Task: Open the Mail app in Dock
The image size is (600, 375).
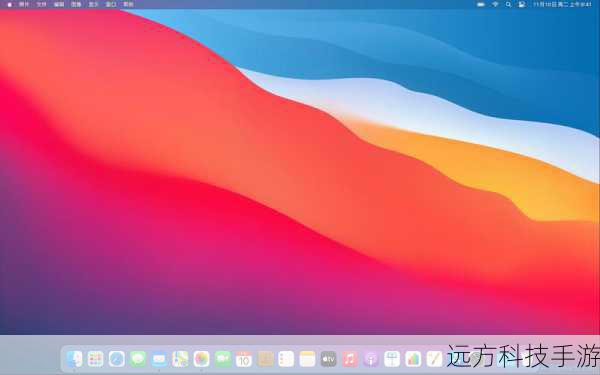Action: coord(159,359)
